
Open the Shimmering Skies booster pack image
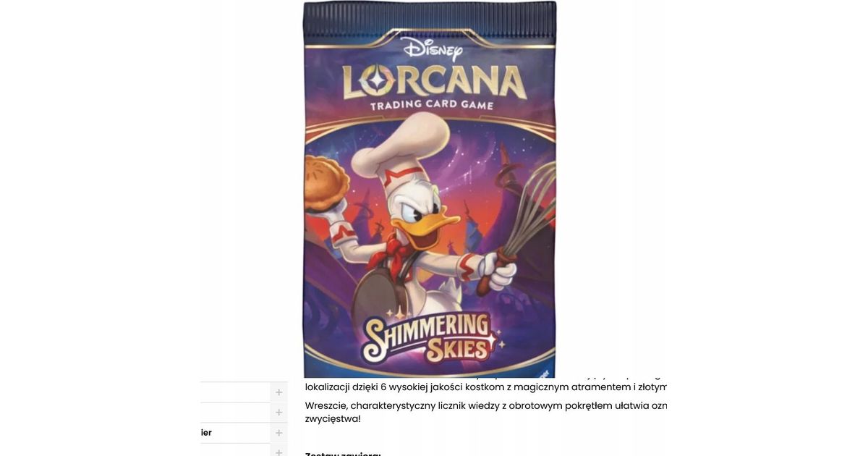tap(430, 189)
